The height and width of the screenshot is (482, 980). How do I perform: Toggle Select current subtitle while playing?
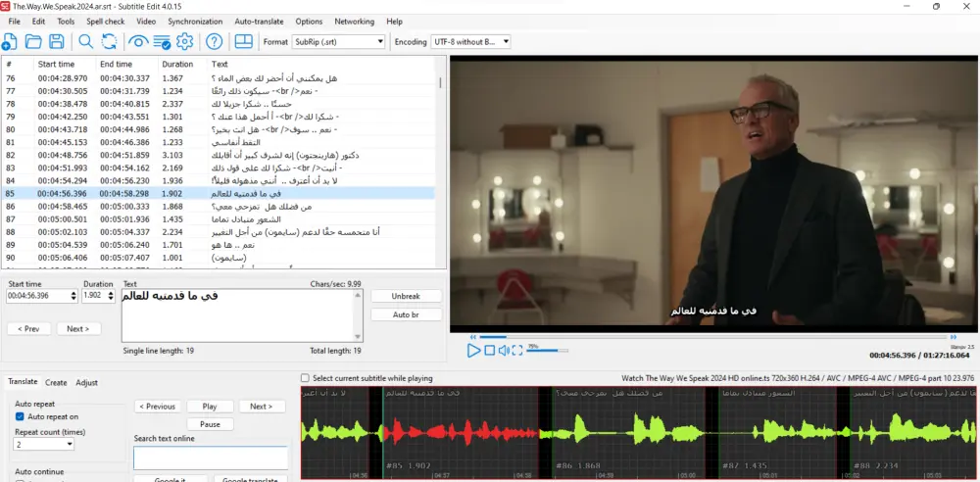click(x=305, y=378)
